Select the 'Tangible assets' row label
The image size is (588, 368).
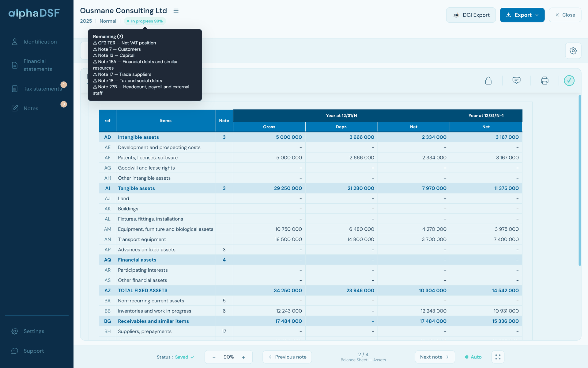pos(136,188)
